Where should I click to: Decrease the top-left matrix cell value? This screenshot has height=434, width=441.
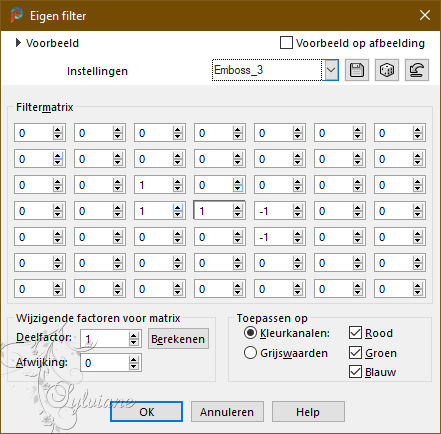coord(57,137)
